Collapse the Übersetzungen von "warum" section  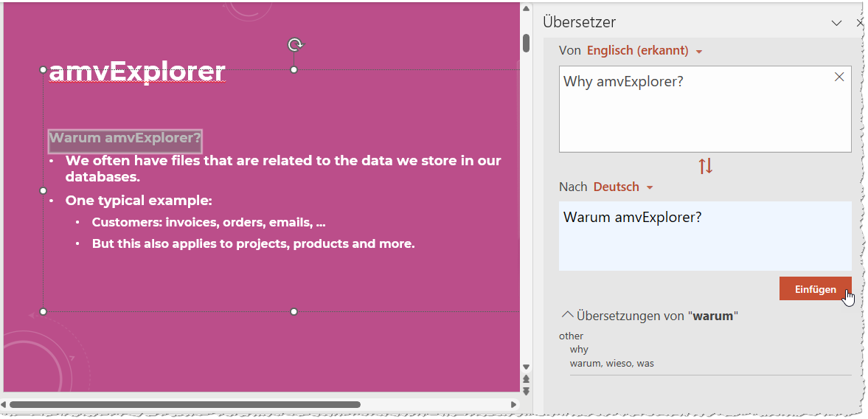coord(567,315)
